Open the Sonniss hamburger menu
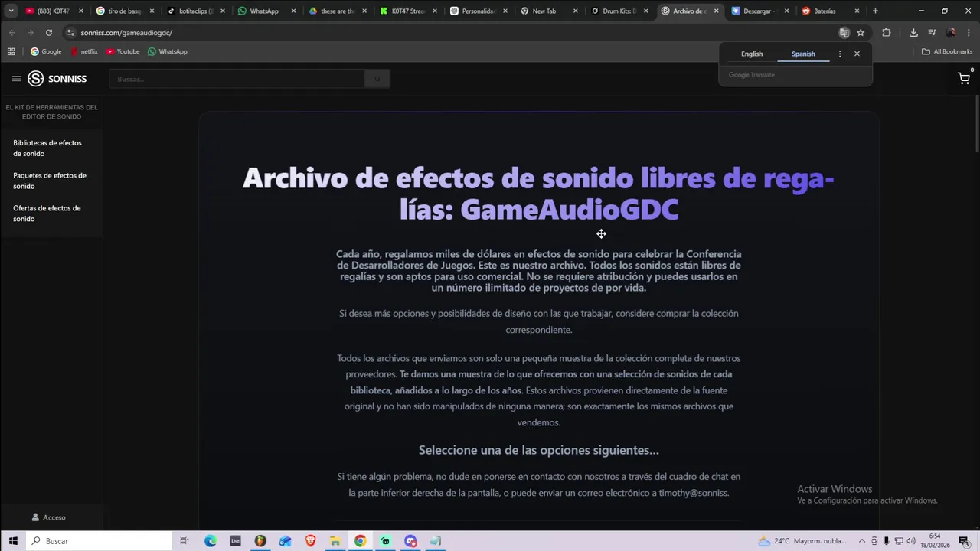This screenshot has width=980, height=551. (16, 79)
